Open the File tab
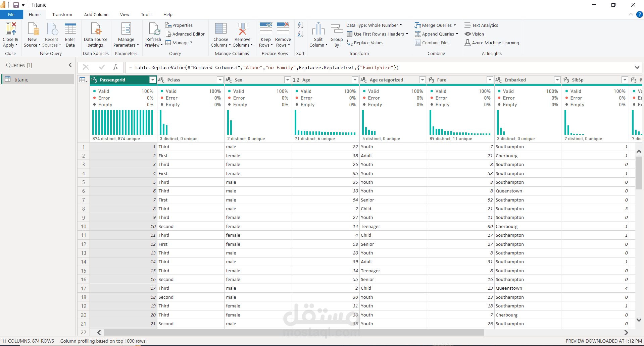644x346 pixels. pyautogui.click(x=11, y=14)
